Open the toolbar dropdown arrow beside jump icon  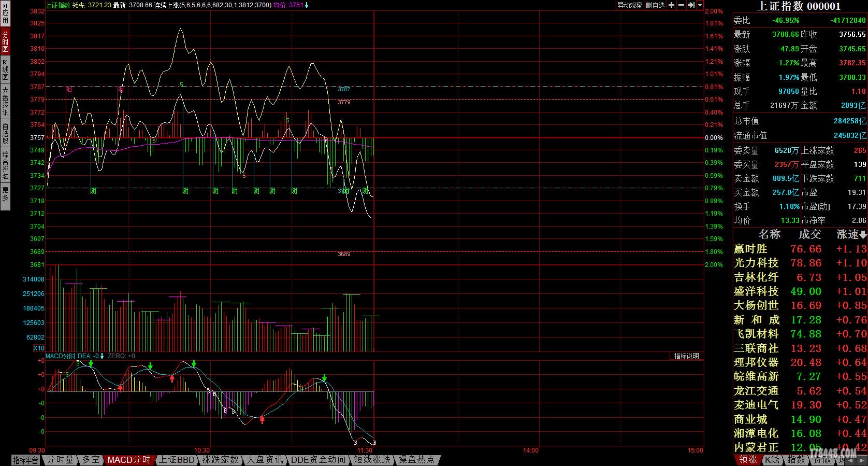pos(700,5)
